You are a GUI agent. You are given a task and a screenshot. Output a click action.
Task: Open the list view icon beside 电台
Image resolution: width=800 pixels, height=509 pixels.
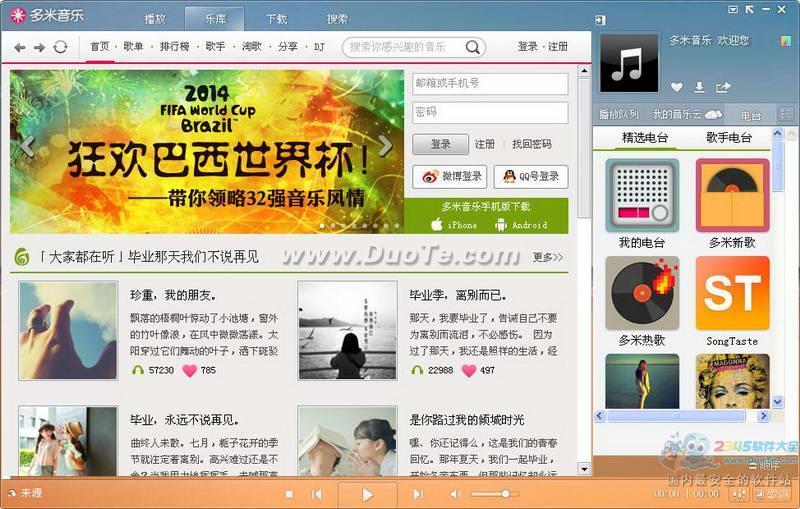tap(786, 114)
